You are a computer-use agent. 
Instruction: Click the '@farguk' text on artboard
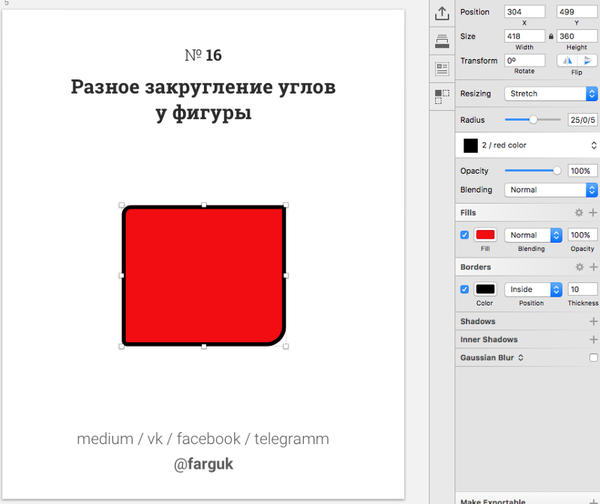[x=203, y=464]
